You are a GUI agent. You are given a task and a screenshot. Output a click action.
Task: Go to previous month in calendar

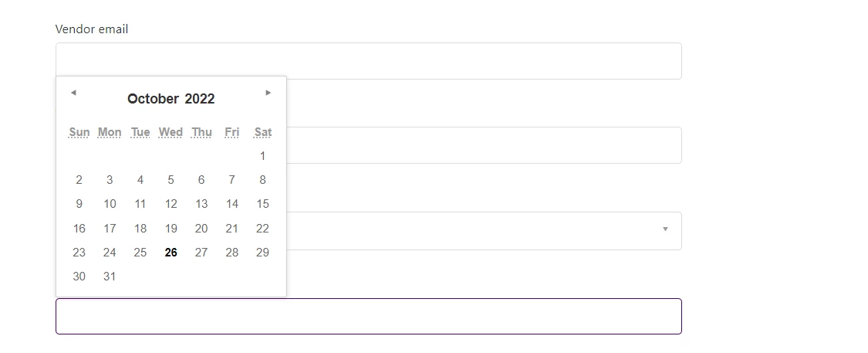(x=73, y=93)
